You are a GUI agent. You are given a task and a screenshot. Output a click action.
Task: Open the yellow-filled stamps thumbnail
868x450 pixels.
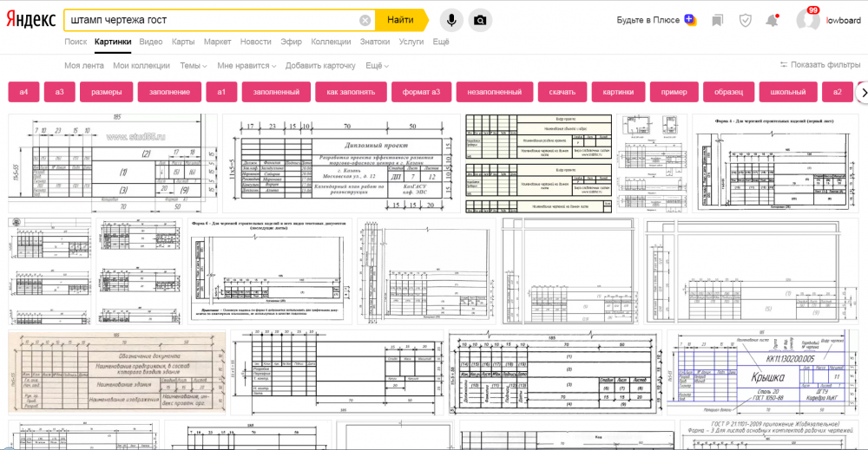[539, 164]
